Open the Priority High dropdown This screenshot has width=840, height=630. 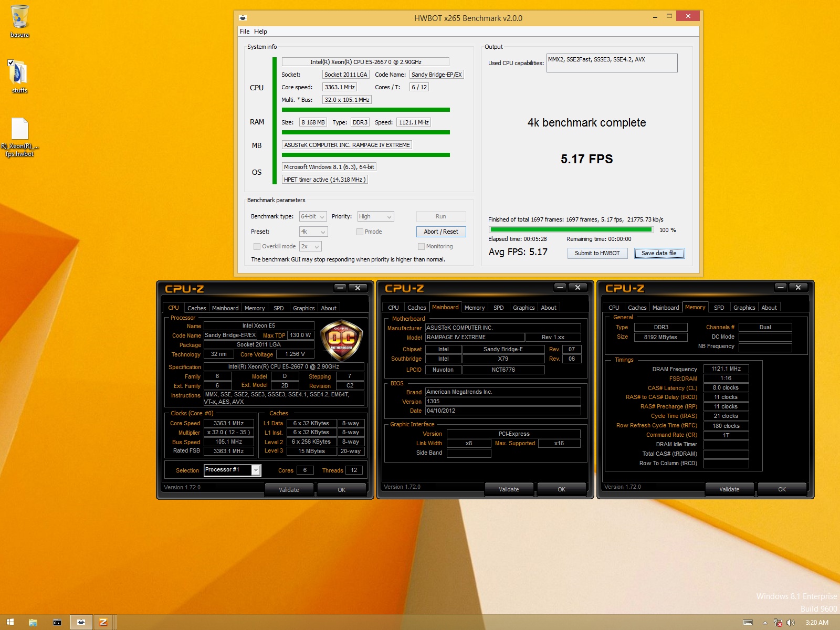point(375,216)
